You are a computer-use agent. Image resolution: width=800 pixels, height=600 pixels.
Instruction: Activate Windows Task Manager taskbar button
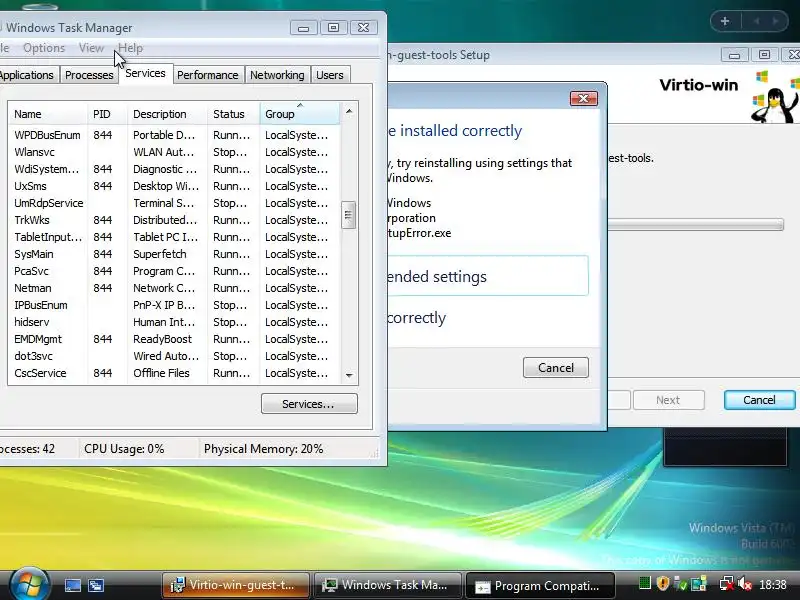pos(388,585)
